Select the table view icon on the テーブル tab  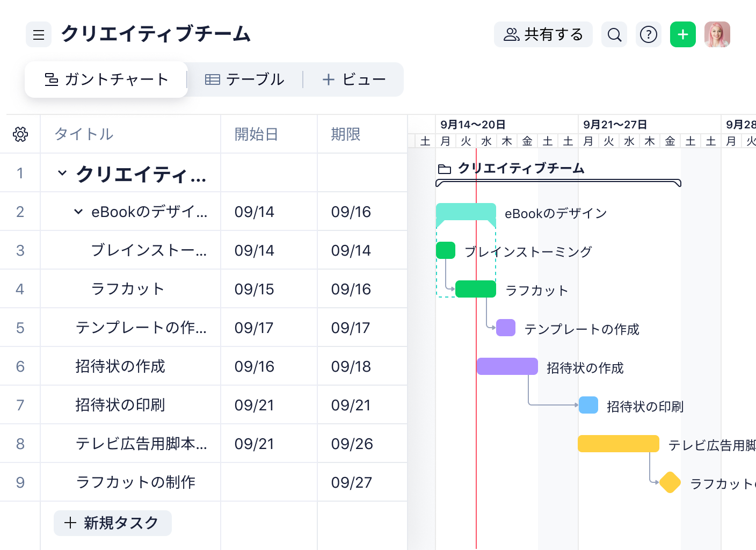click(213, 79)
